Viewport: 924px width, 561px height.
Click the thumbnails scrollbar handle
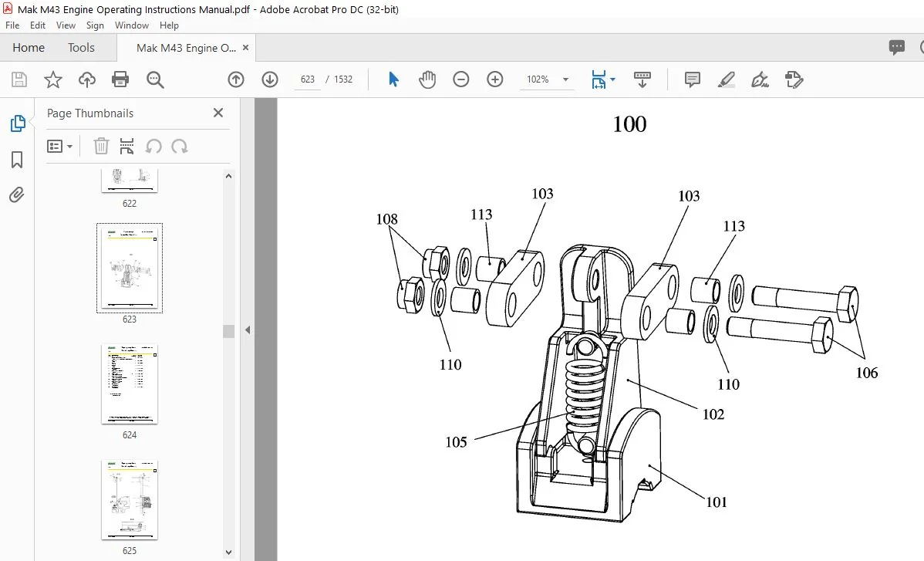[228, 330]
